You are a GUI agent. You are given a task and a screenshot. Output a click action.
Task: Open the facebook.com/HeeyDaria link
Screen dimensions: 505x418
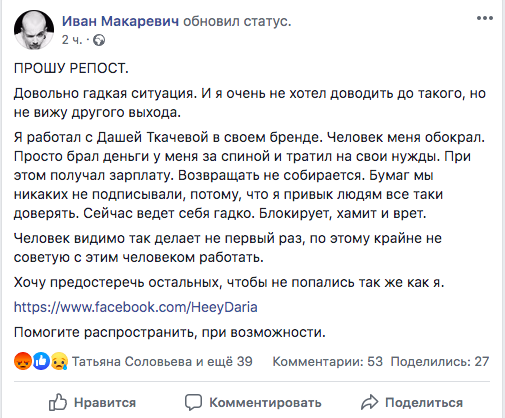[136, 307]
